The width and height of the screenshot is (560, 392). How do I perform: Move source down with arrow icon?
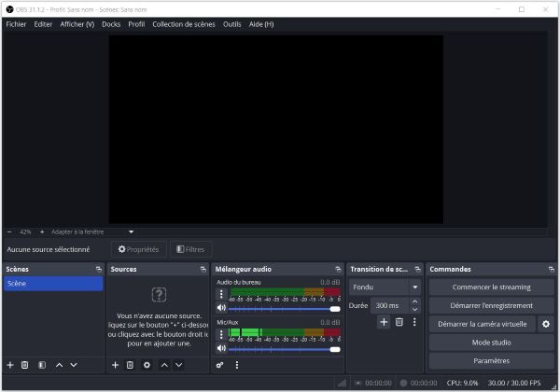tap(179, 365)
